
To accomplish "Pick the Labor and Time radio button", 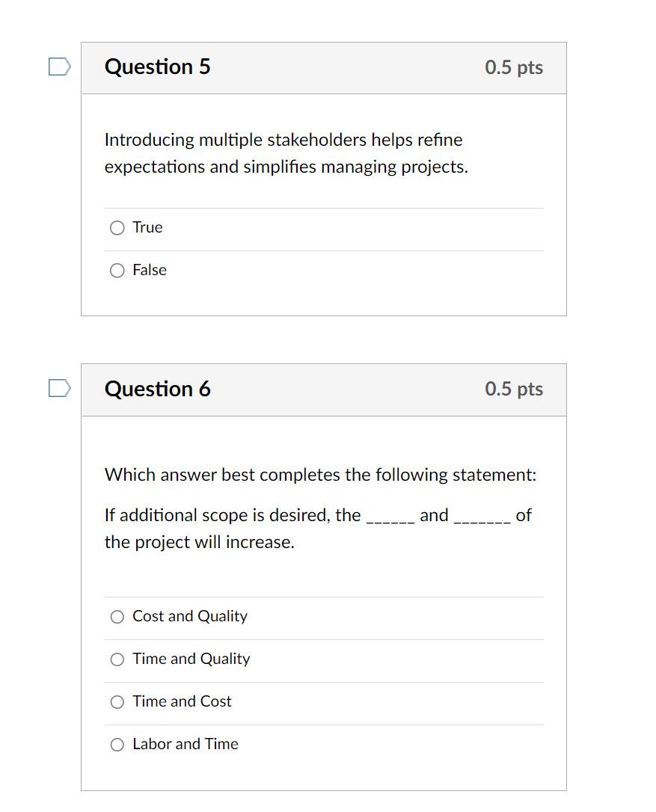I will [x=117, y=745].
